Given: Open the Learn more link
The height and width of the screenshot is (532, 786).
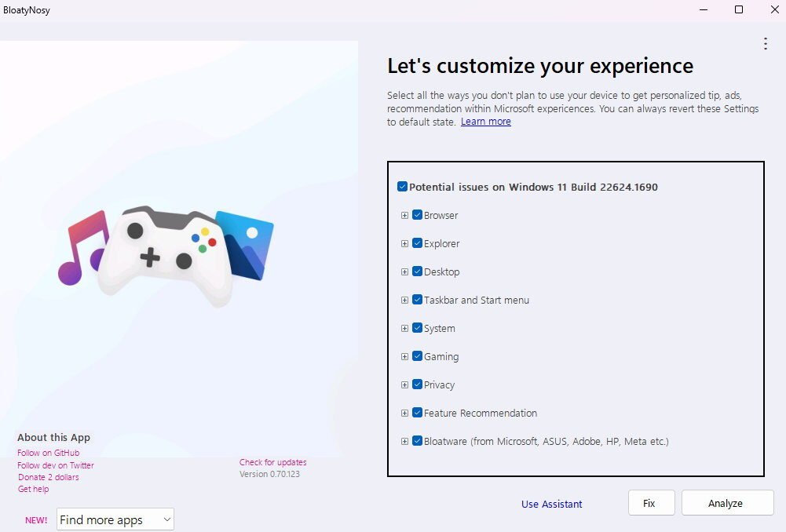Looking at the screenshot, I should [486, 121].
